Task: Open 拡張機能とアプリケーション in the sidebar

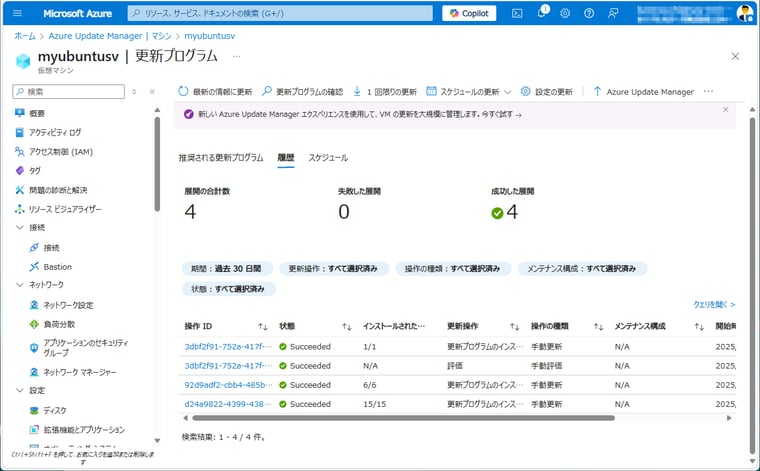Action: (77, 429)
